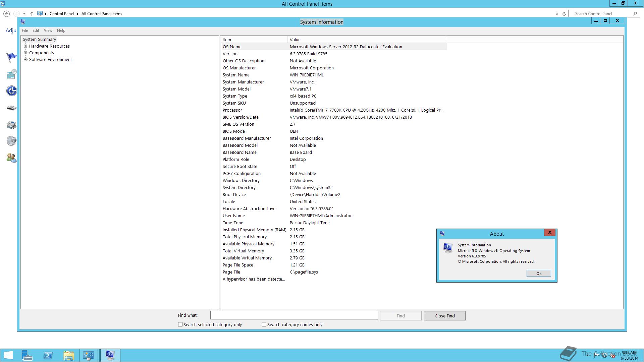644x362 pixels.
Task: Click the chevron after Control Panel breadcrumb
Action: [x=77, y=14]
